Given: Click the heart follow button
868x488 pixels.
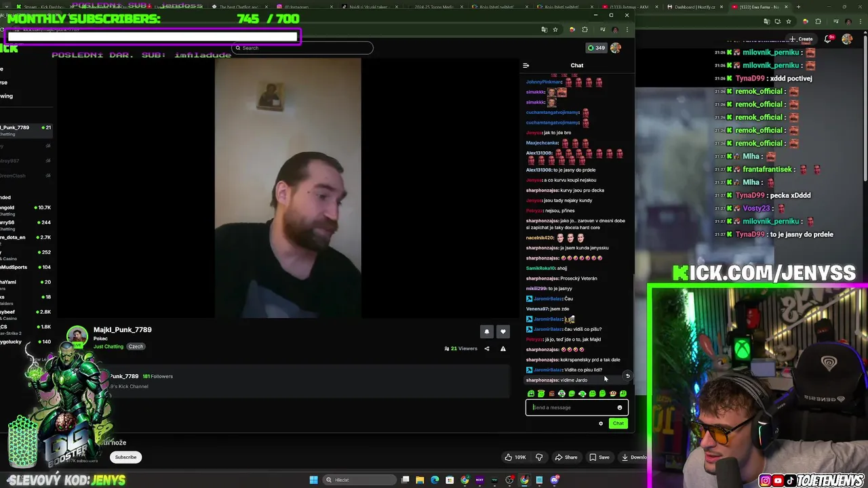Looking at the screenshot, I should click(x=502, y=331).
